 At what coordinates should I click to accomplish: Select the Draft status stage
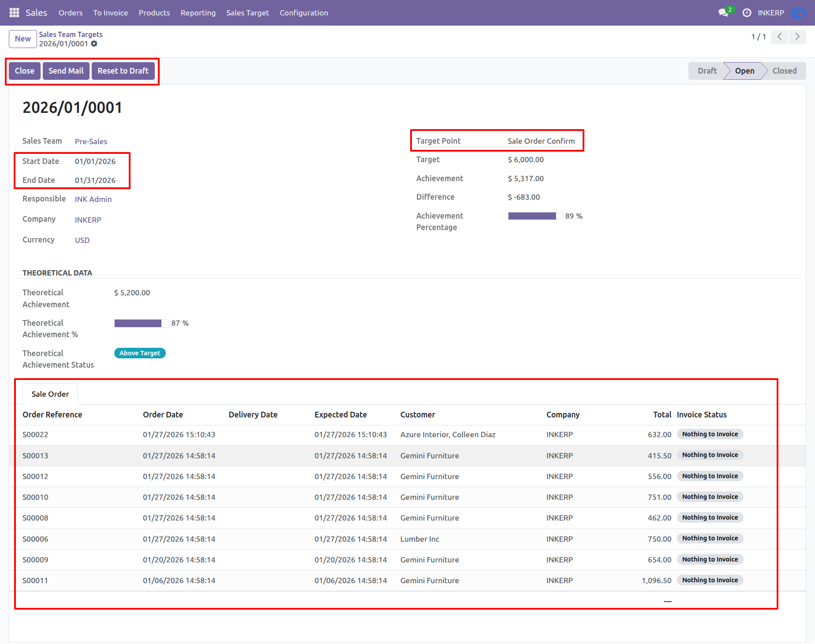pyautogui.click(x=707, y=71)
